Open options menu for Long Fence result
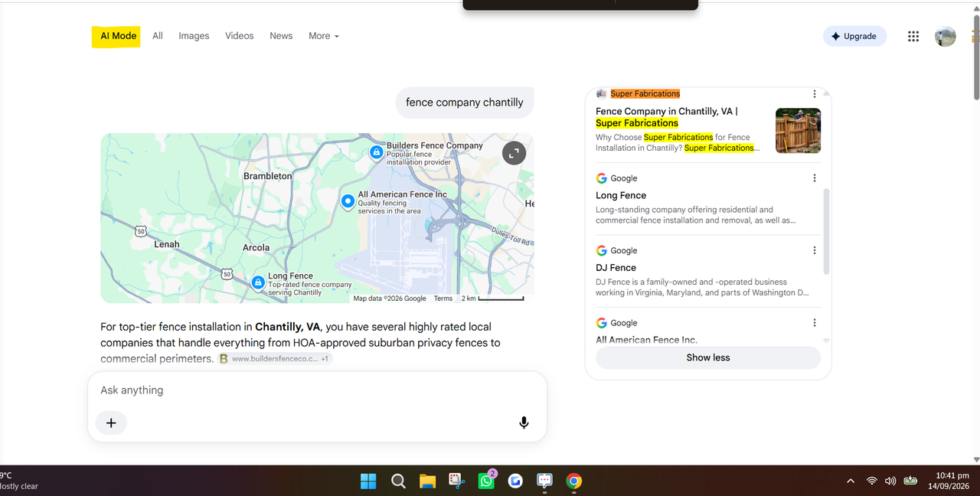This screenshot has width=980, height=496. 815,178
